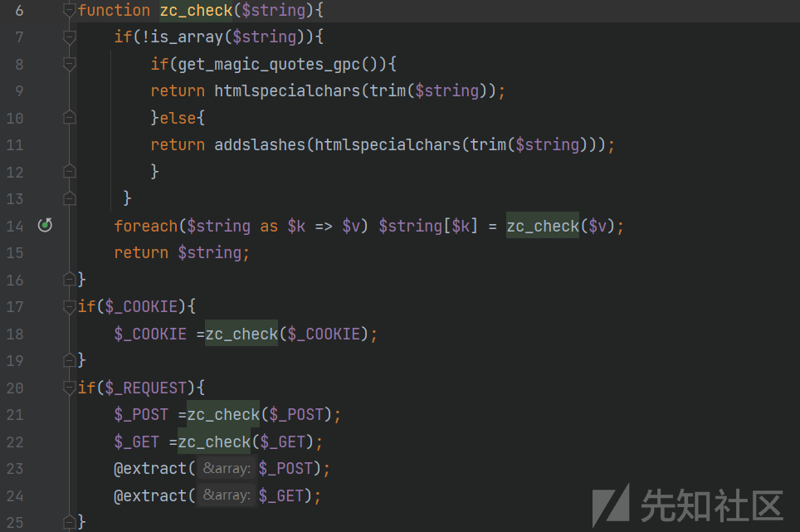This screenshot has height=532, width=800.
Task: Click line number 18 in the gutter
Action: coord(15,334)
